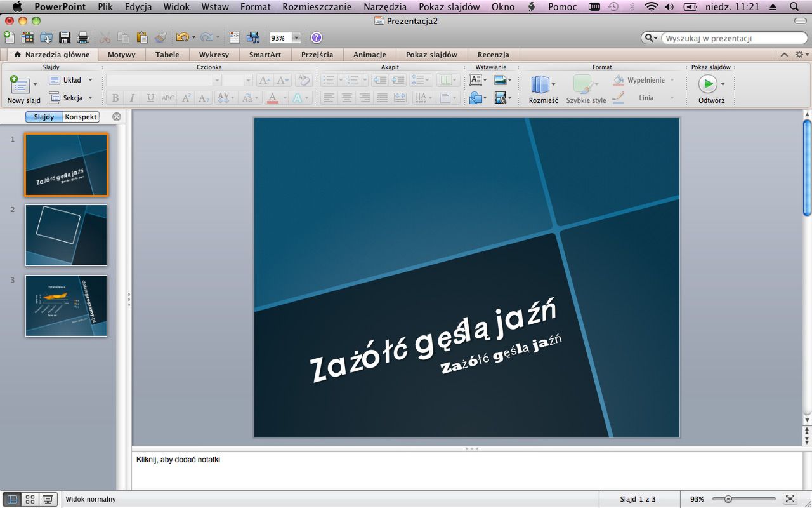Select slide 3 thumbnail with chart
Screen dimensions: 812x508
click(x=67, y=305)
